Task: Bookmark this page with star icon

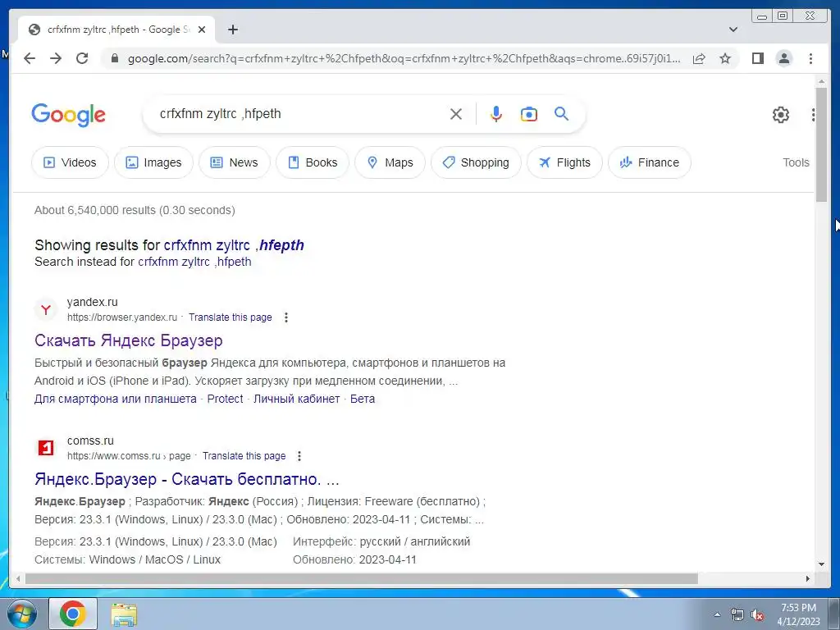Action: pos(725,58)
